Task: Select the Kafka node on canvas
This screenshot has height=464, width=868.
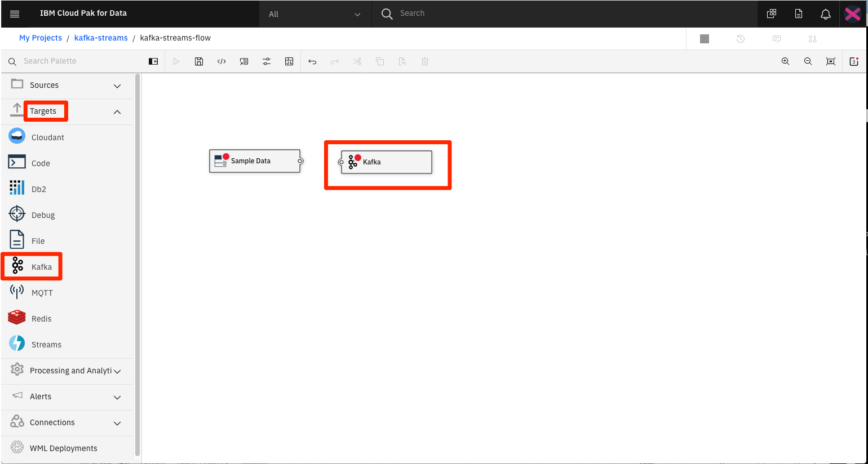Action: [x=387, y=162]
